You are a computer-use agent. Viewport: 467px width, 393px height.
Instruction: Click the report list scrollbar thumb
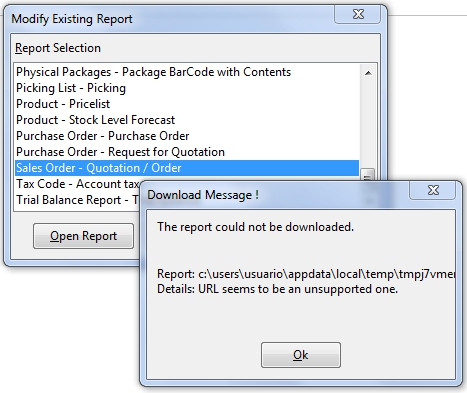point(368,175)
